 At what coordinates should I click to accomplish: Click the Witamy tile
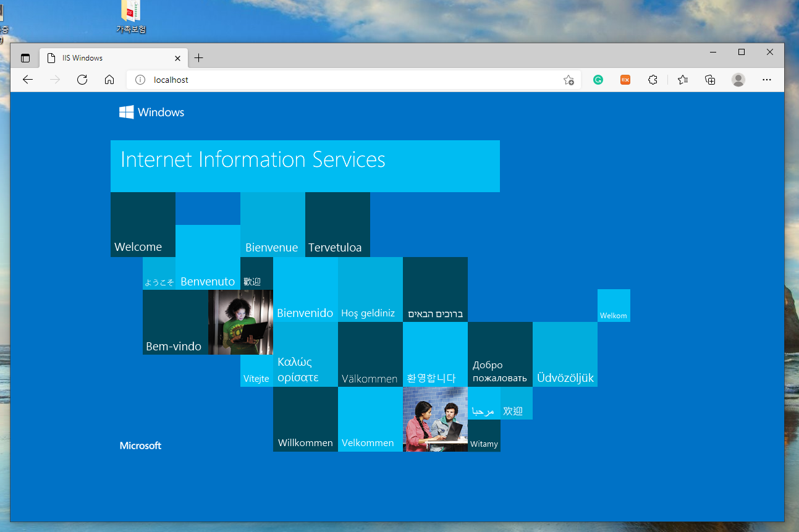click(484, 436)
